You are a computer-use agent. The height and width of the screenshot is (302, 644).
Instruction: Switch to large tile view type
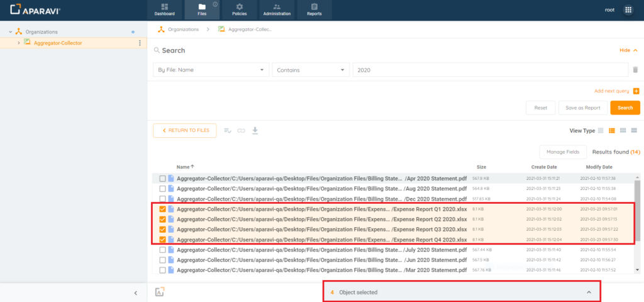[634, 131]
